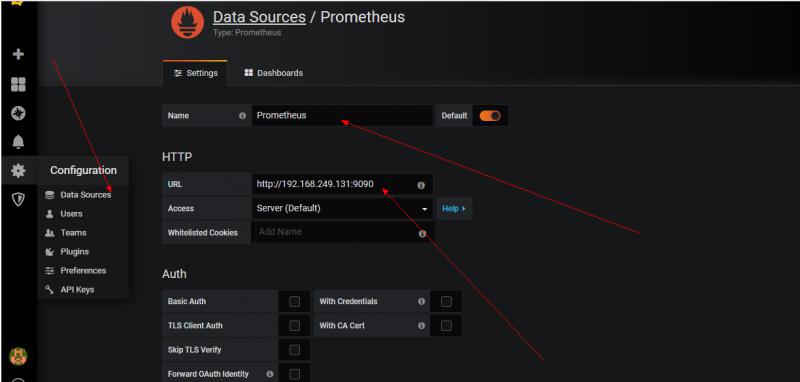Open the Dashboards grid icon in sidebar
This screenshot has width=800, height=382.
coord(18,84)
